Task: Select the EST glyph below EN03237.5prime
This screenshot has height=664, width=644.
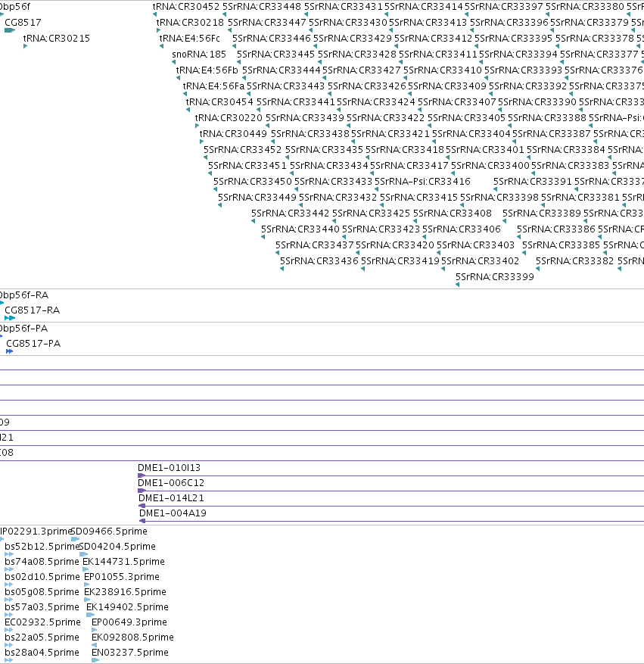Action: pyautogui.click(x=95, y=660)
